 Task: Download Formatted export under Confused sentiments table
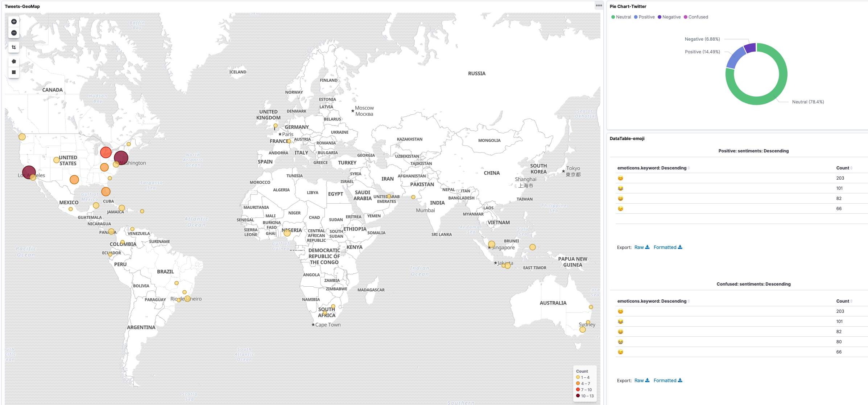pyautogui.click(x=667, y=380)
